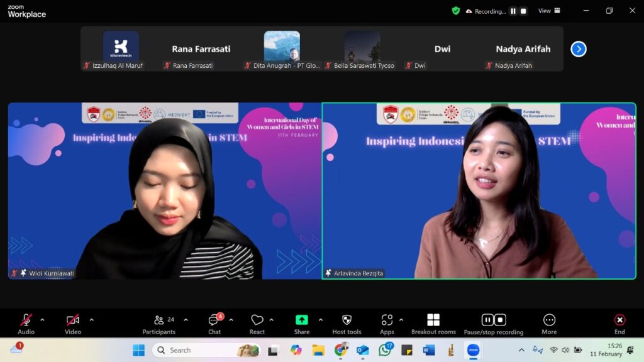
Task: Select Bella Saraswati Tyoso participant thumbnail
Action: coord(362,49)
